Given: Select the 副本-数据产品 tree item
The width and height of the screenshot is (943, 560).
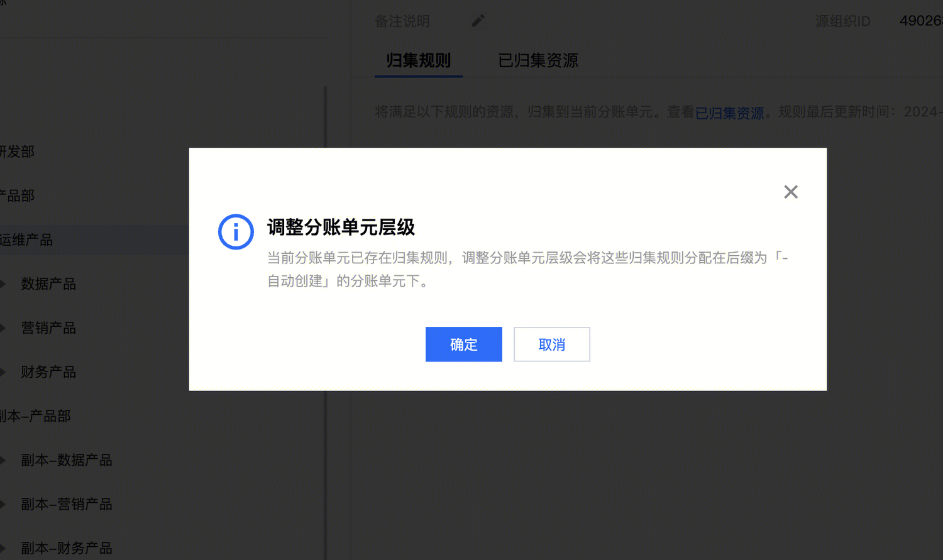Looking at the screenshot, I should pyautogui.click(x=67, y=460).
